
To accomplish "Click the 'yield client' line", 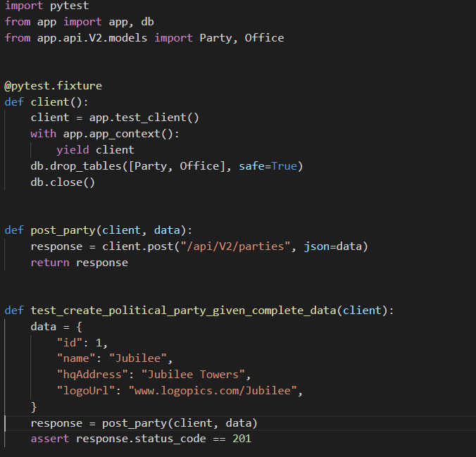I will point(95,150).
